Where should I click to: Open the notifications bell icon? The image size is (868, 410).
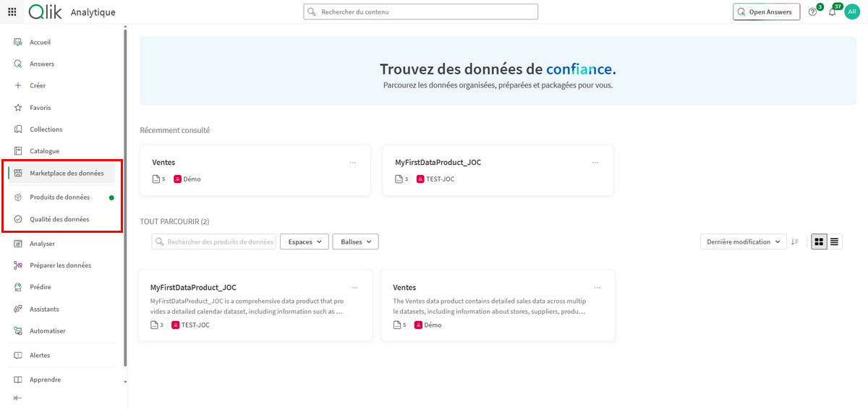pyautogui.click(x=832, y=12)
